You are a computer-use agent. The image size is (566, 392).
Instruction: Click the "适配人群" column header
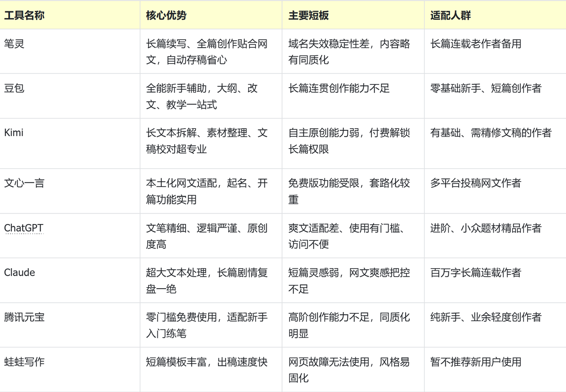pyautogui.click(x=495, y=15)
